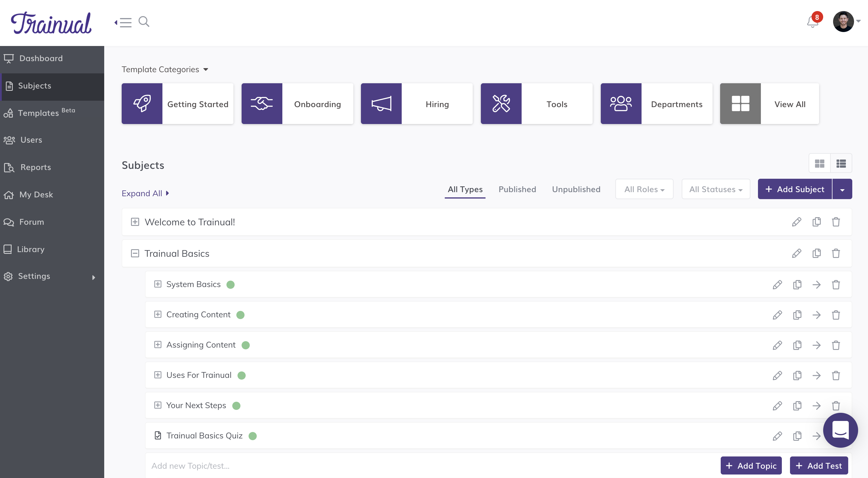Open the search magnifier icon

[x=144, y=22]
